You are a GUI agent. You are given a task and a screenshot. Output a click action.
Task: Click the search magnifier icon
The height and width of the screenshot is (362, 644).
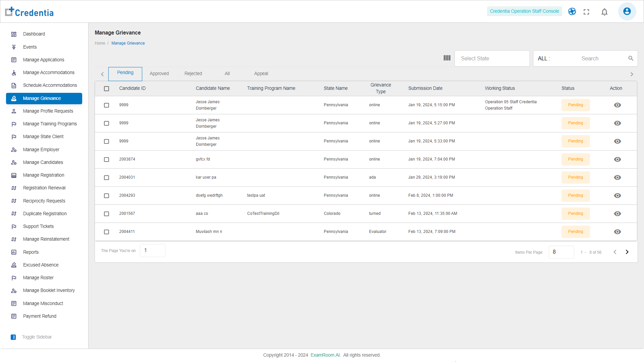[631, 58]
